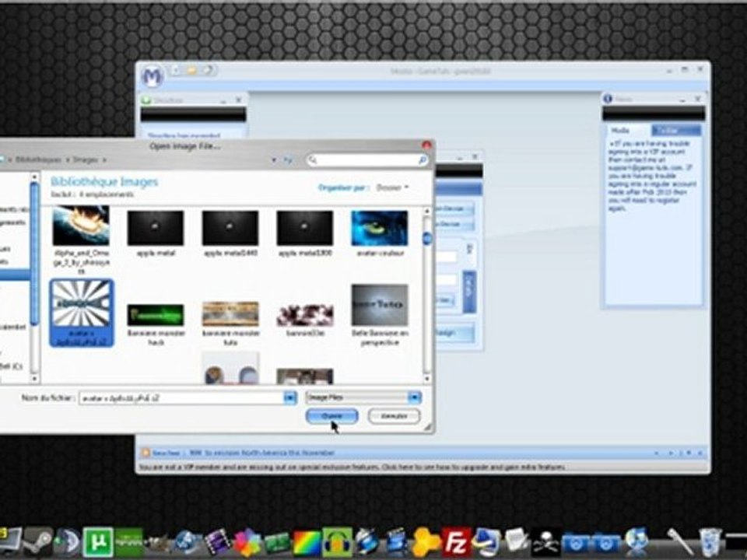This screenshot has width=747, height=560.
Task: Click the Nom du fichier input field
Action: point(182,397)
